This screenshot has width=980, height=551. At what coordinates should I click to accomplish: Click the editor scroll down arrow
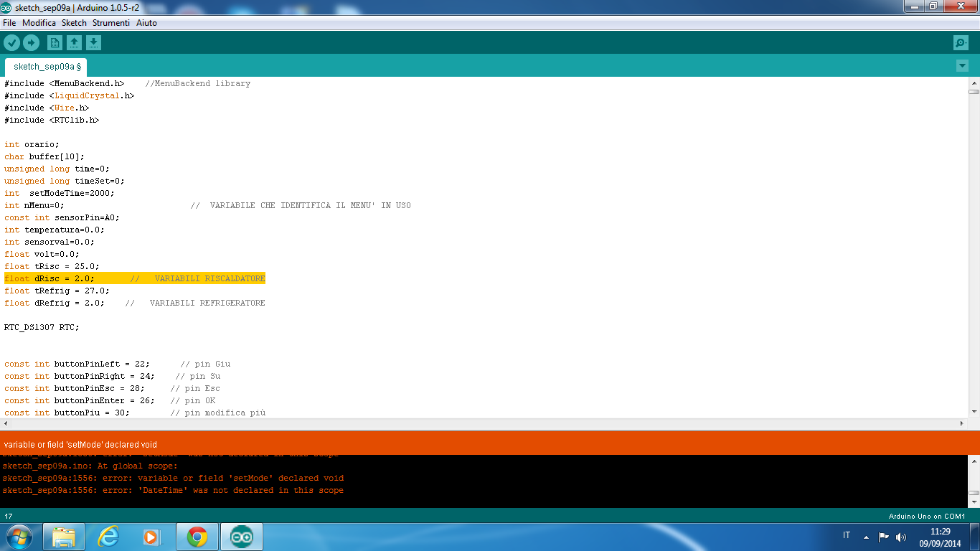click(x=974, y=412)
